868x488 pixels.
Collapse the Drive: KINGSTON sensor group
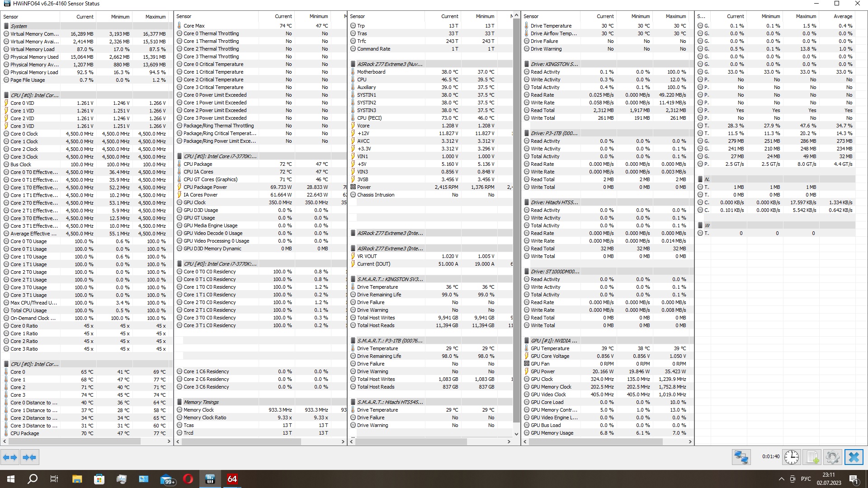[x=554, y=64]
